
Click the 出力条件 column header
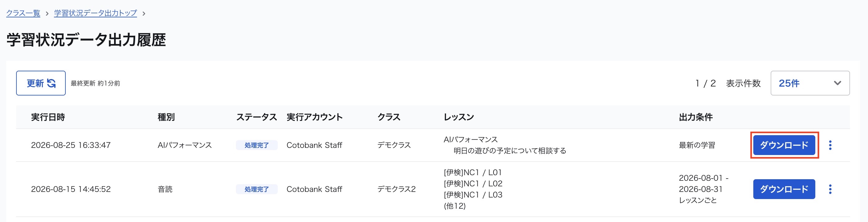pyautogui.click(x=695, y=117)
